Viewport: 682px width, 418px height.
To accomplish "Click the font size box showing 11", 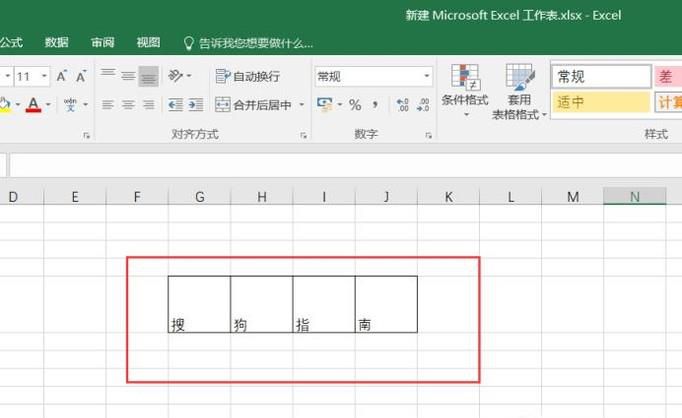I will (26, 77).
